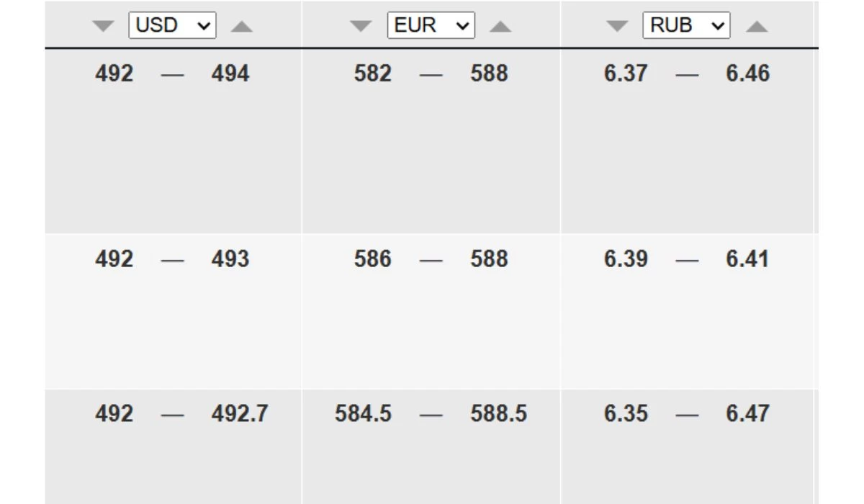Open the USD currency dropdown
Image resolution: width=864 pixels, height=504 pixels.
(x=172, y=25)
